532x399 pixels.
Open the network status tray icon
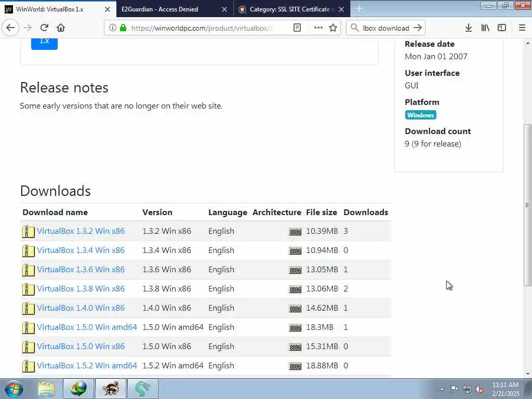click(x=467, y=389)
